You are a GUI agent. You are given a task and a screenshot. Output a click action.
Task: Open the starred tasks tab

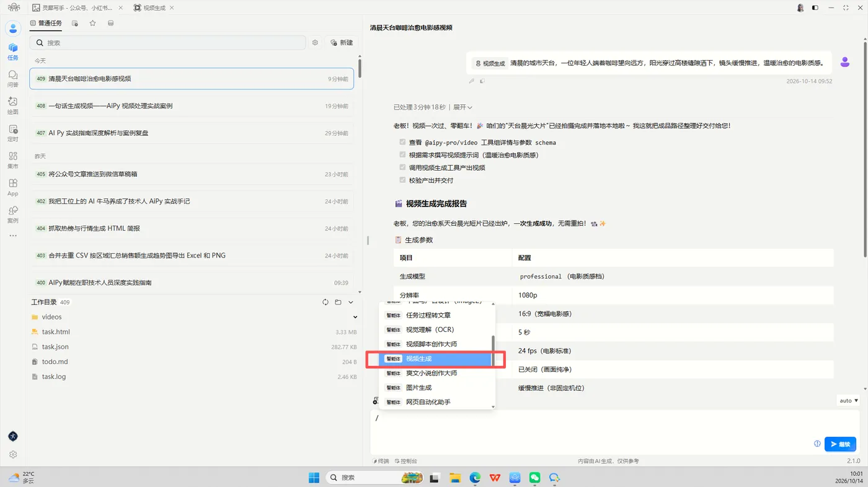pyautogui.click(x=92, y=24)
